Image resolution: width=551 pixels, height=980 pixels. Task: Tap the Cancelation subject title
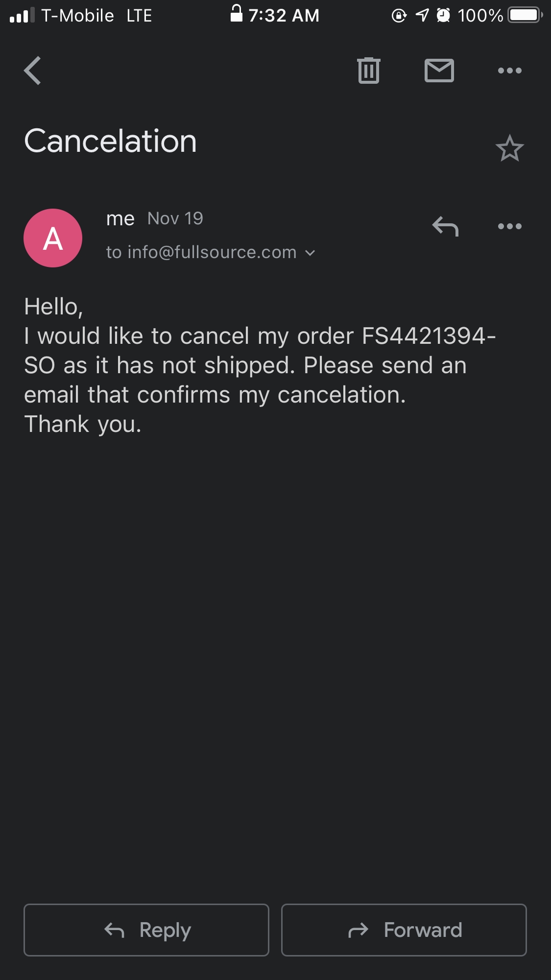[111, 141]
